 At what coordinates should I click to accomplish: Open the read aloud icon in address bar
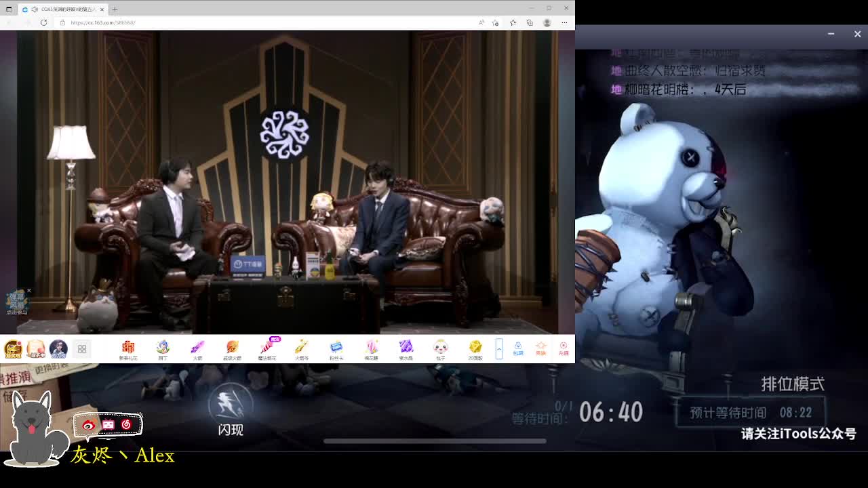coord(481,22)
